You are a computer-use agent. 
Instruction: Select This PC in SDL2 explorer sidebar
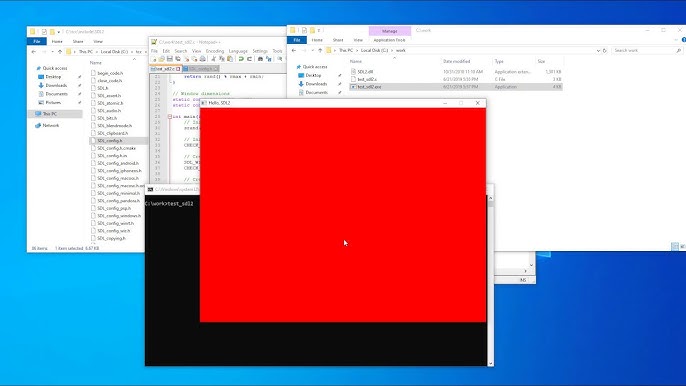tap(49, 114)
